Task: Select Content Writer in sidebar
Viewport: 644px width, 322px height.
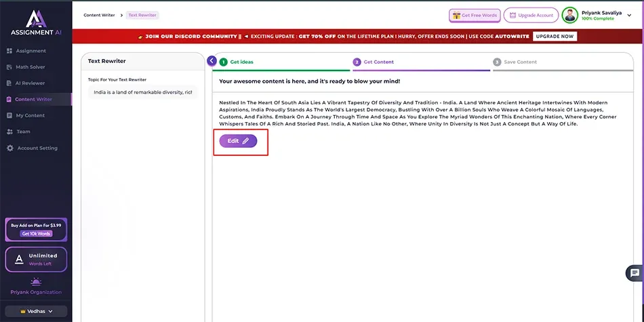Action: pos(33,100)
